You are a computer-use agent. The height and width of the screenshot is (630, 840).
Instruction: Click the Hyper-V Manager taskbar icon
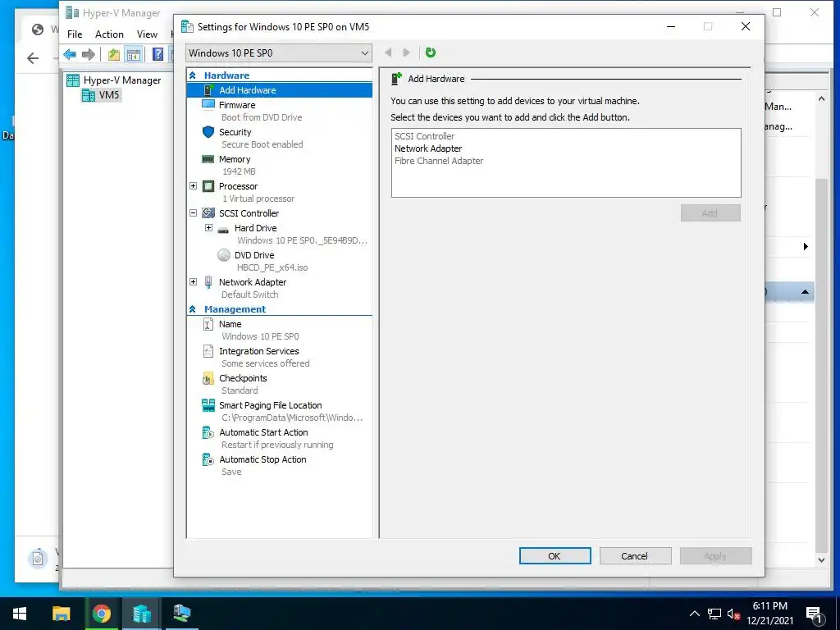[141, 614]
